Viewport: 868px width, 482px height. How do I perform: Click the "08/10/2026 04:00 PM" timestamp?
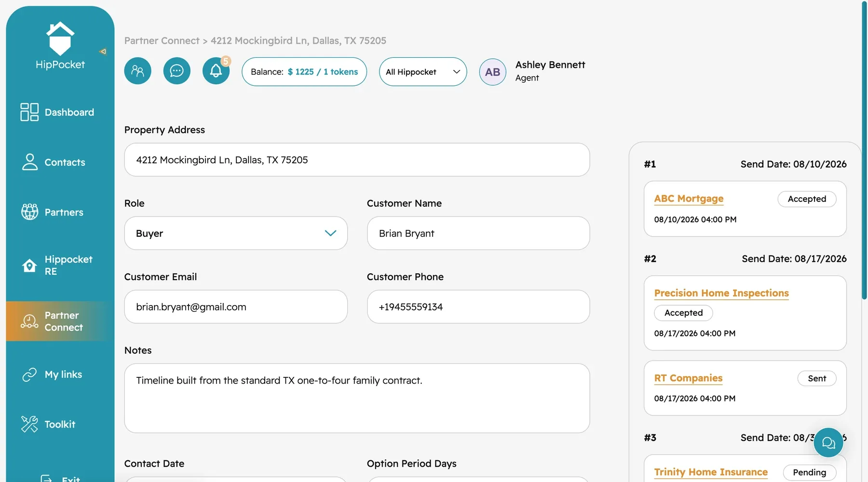click(695, 219)
